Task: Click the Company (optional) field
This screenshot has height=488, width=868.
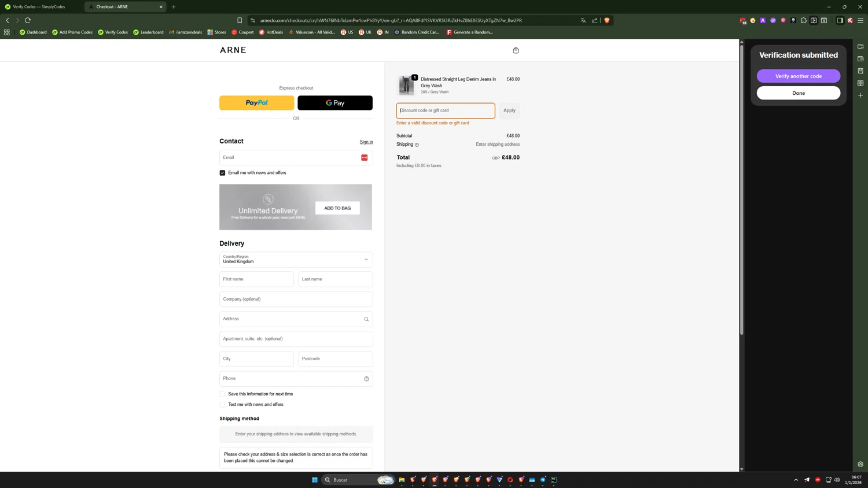Action: 296,300
